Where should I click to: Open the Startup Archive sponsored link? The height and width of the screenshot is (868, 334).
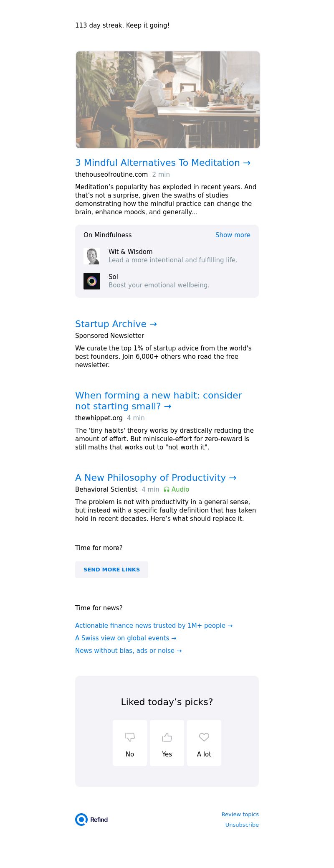116,324
